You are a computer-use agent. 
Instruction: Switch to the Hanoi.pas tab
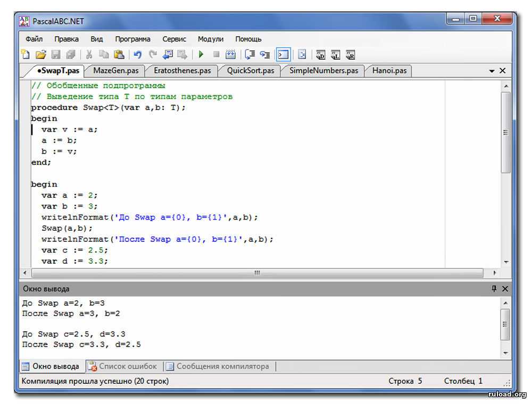pyautogui.click(x=389, y=71)
